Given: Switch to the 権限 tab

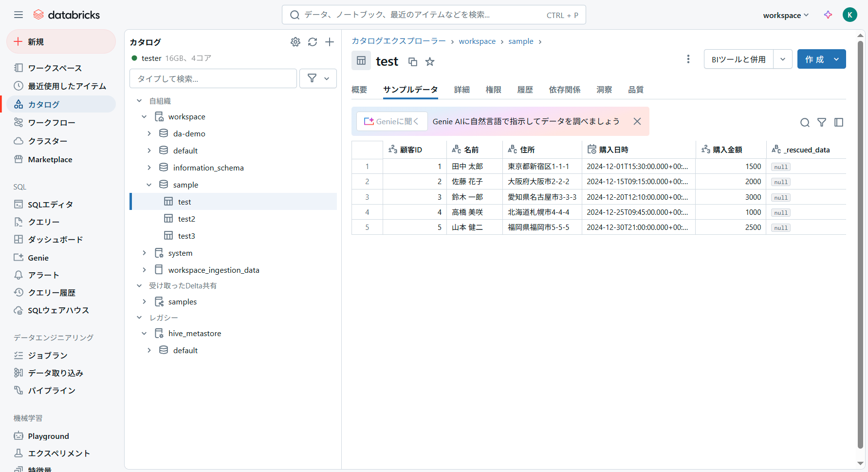Looking at the screenshot, I should point(493,90).
